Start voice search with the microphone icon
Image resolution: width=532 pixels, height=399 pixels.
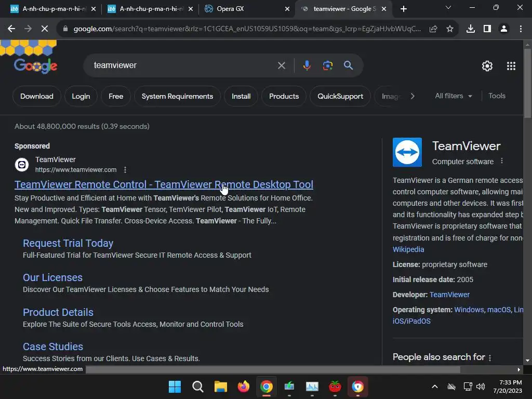coord(307,65)
